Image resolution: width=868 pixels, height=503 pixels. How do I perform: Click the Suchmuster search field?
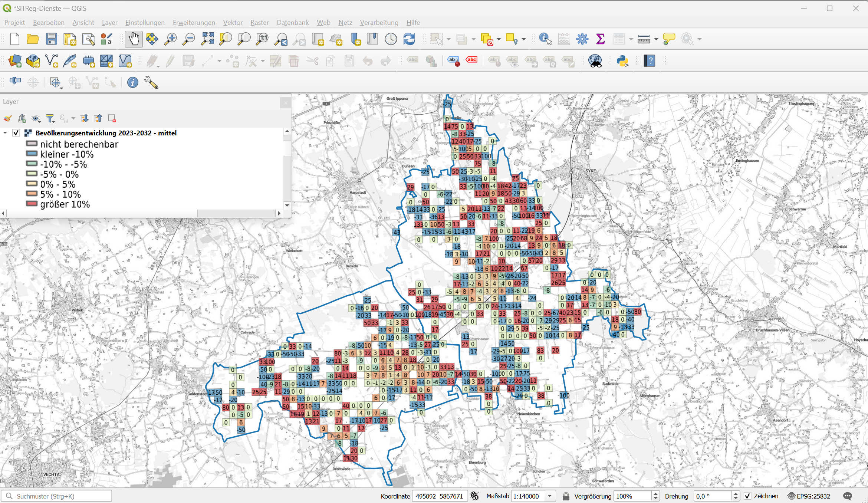click(56, 496)
